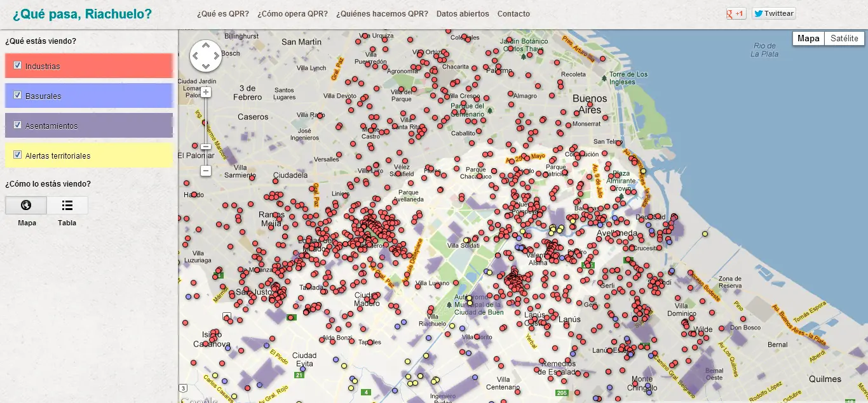The width and height of the screenshot is (868, 403).
Task: Click the "Ciudad Evita" label on the map
Action: coord(304,360)
